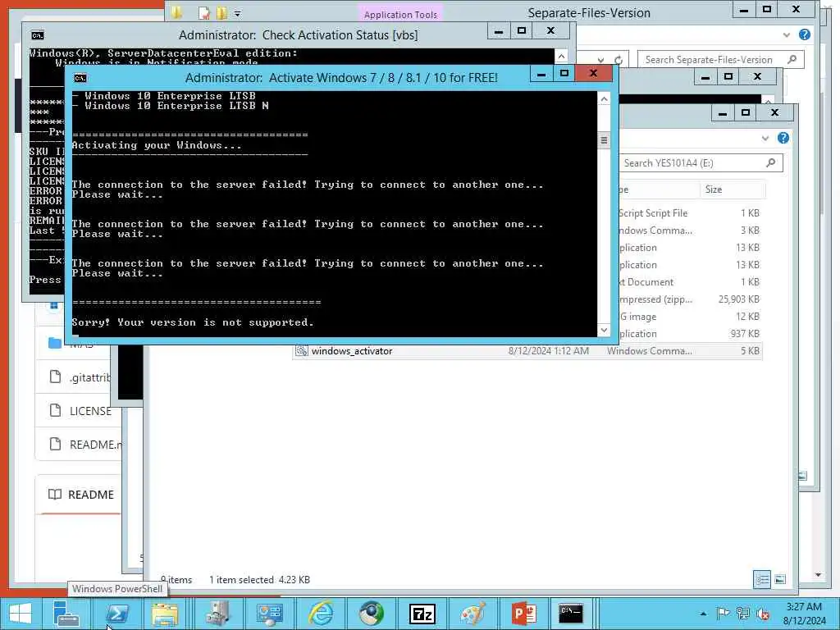Click the Properties icon in the Quick Access Toolbar
Screen dimensions: 840x630
[203, 13]
